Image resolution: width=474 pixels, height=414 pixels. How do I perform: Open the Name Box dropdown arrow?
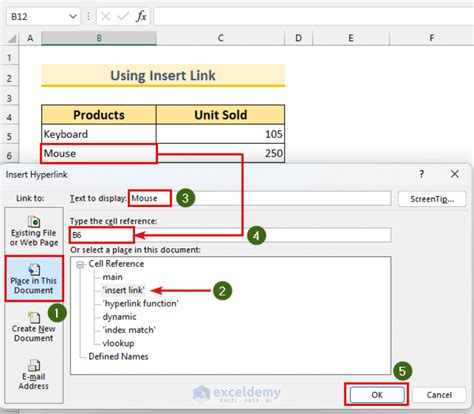coord(73,16)
